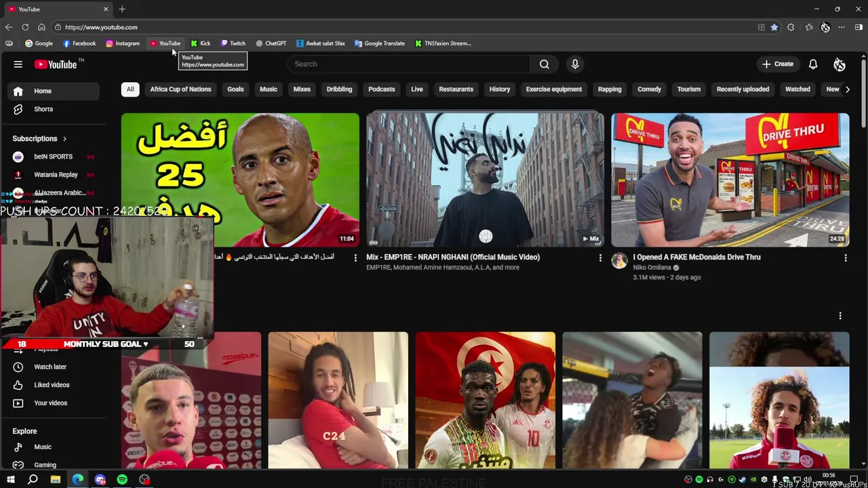Open options for the 25 goals video

point(355,258)
